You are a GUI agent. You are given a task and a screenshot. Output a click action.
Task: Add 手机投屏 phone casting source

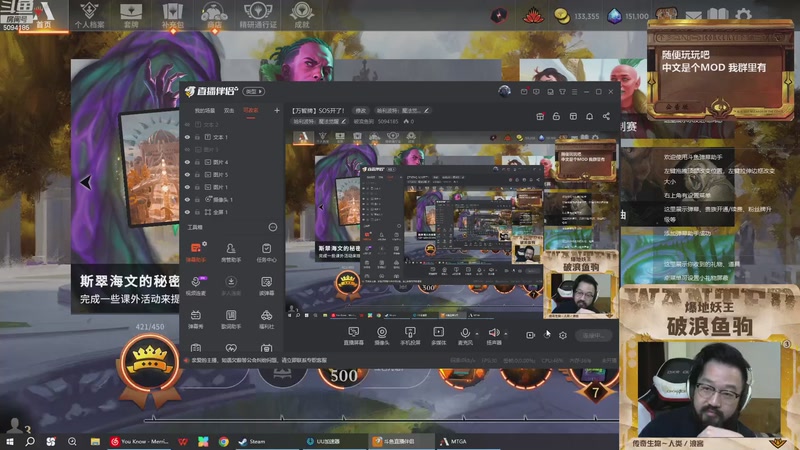point(410,336)
